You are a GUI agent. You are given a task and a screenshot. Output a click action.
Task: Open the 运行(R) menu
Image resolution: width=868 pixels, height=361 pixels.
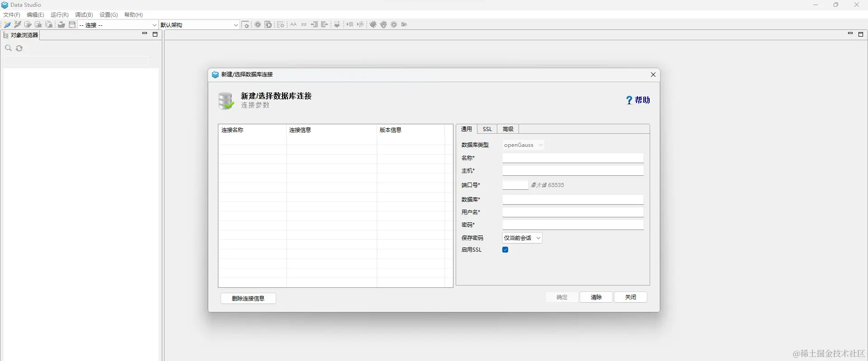(x=60, y=15)
